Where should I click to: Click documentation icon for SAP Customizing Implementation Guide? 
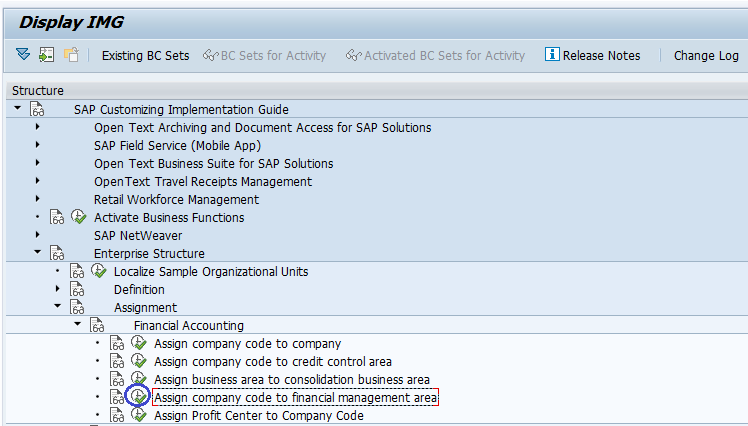coord(37,109)
